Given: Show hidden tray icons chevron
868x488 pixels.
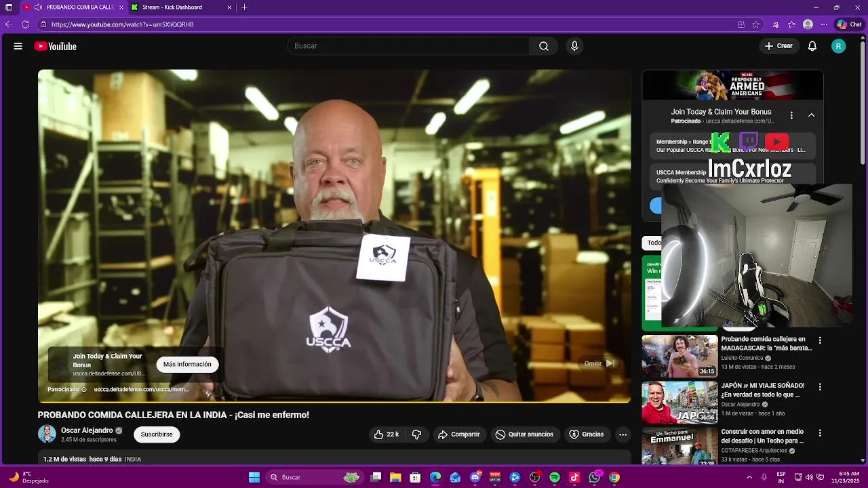Looking at the screenshot, I should [749, 477].
